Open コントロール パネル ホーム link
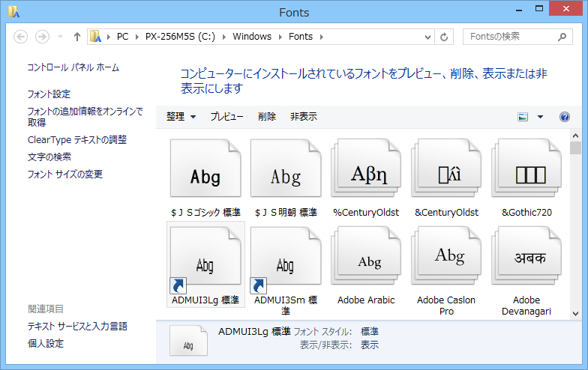The height and width of the screenshot is (370, 588). click(73, 67)
